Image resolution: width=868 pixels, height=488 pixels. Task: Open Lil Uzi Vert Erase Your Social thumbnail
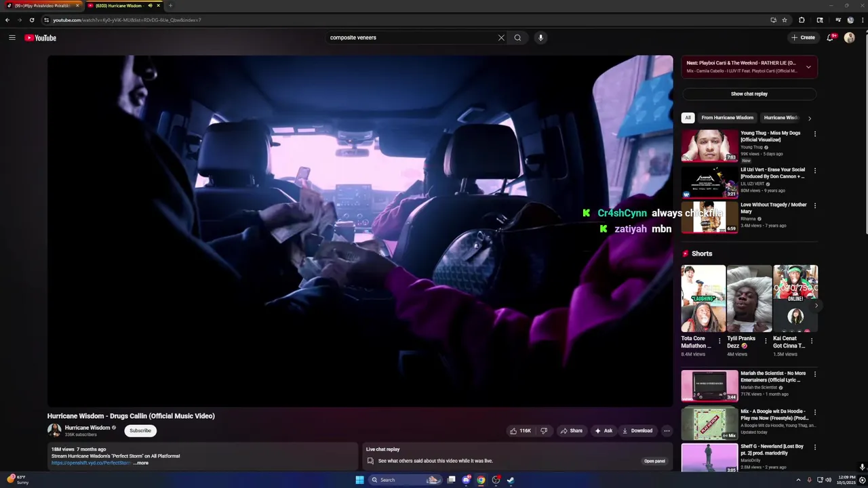pos(709,182)
